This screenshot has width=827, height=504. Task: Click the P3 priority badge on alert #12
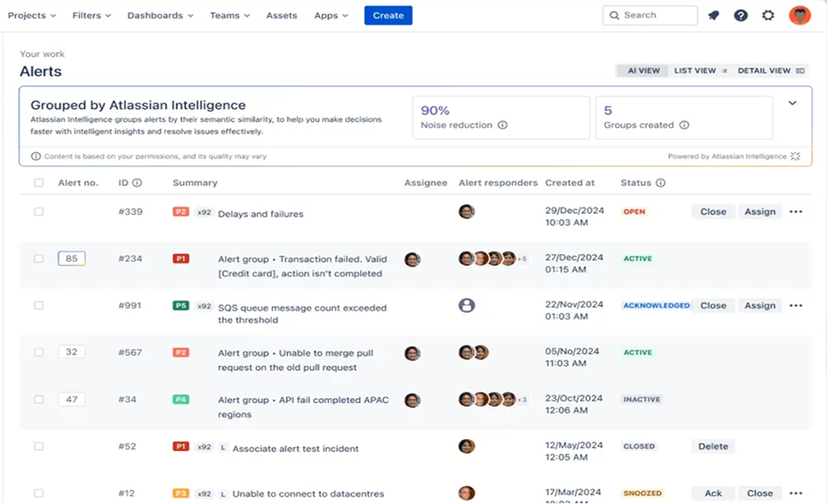coord(181,493)
